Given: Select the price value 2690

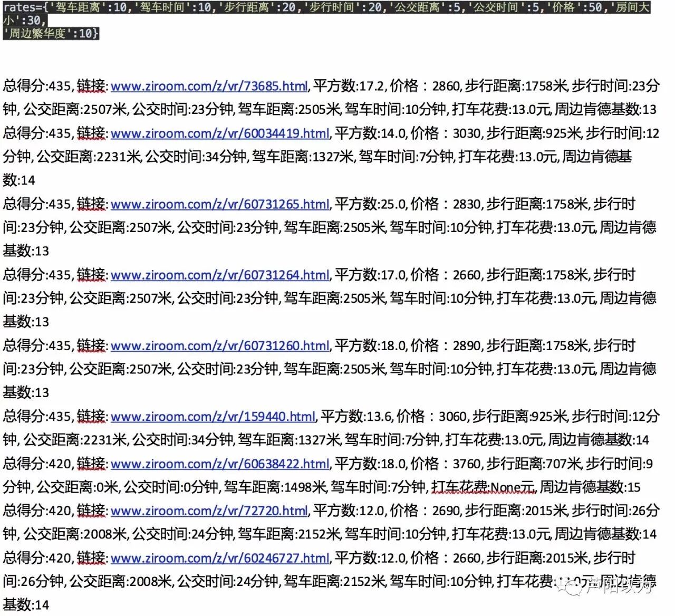Looking at the screenshot, I should pyautogui.click(x=446, y=511).
